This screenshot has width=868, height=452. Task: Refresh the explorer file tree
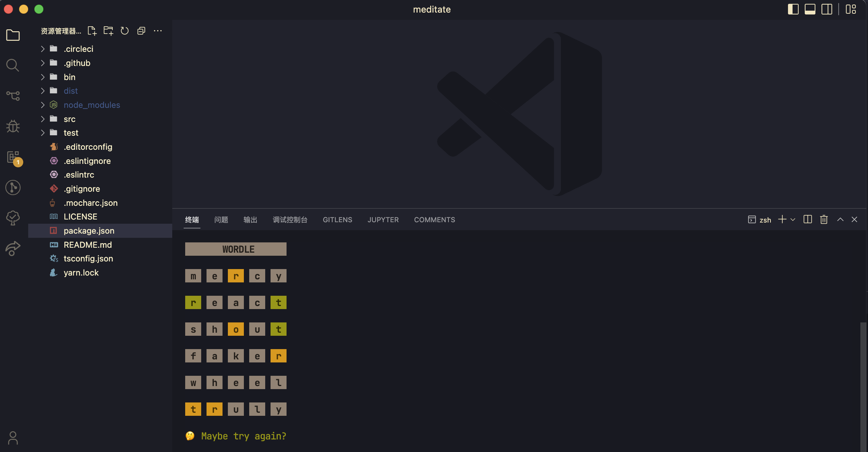[x=125, y=31]
